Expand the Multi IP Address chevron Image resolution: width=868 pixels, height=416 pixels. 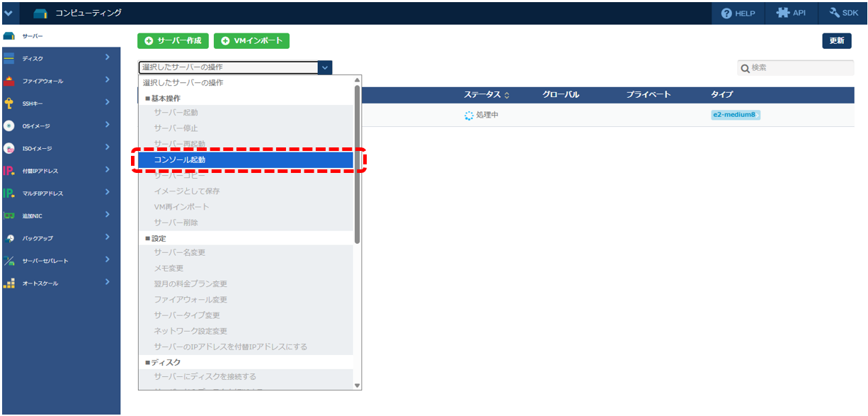[107, 193]
